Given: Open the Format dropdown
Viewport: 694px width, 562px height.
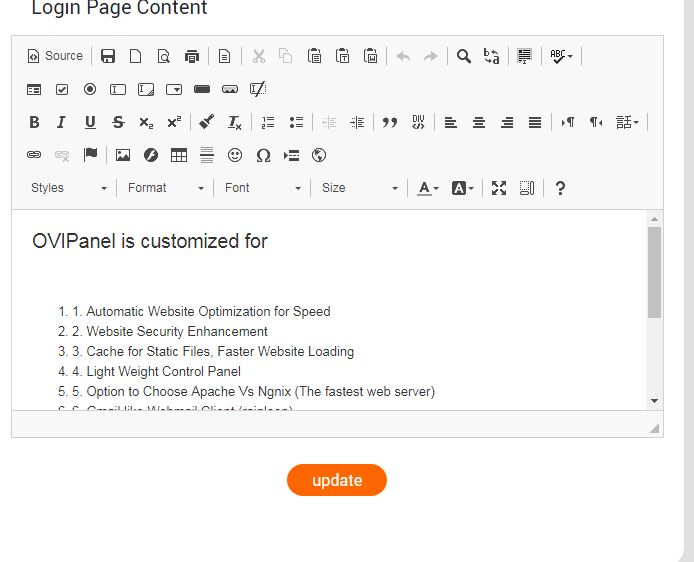Looking at the screenshot, I should (165, 188).
